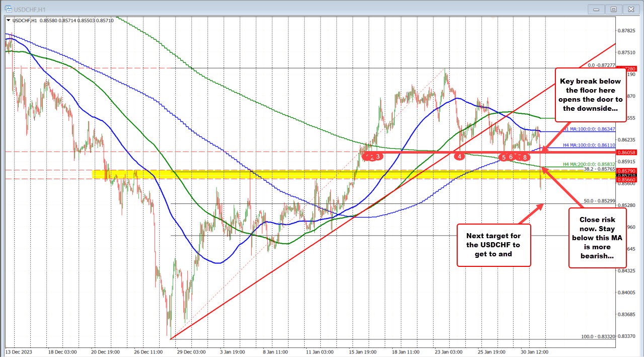
Task: Select the black 0.85710 current price tag
Action: (626, 176)
